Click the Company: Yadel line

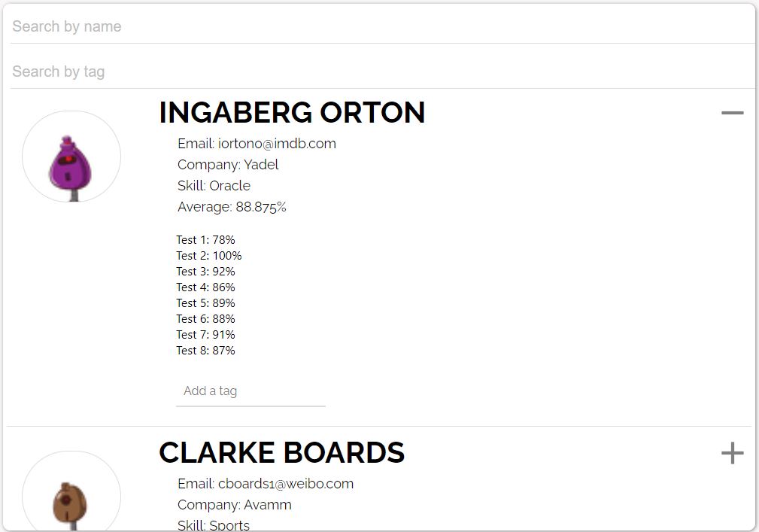pos(228,165)
